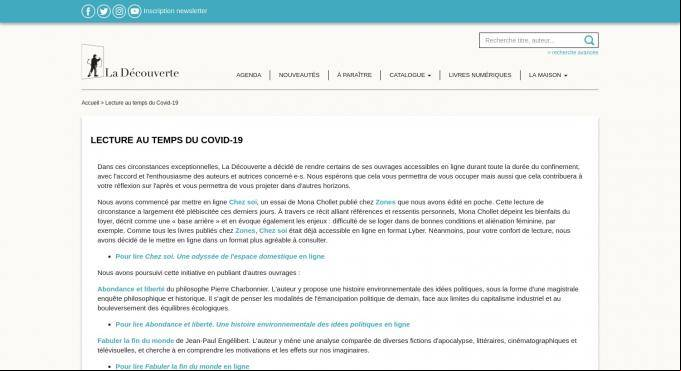Click the magnifier search icon
Image resolution: width=681 pixels, height=371 pixels.
589,40
